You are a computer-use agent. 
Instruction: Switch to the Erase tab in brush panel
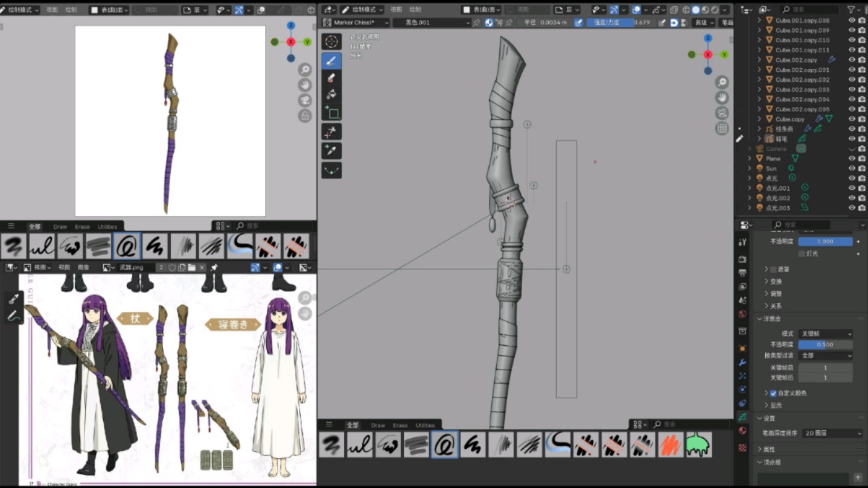400,425
